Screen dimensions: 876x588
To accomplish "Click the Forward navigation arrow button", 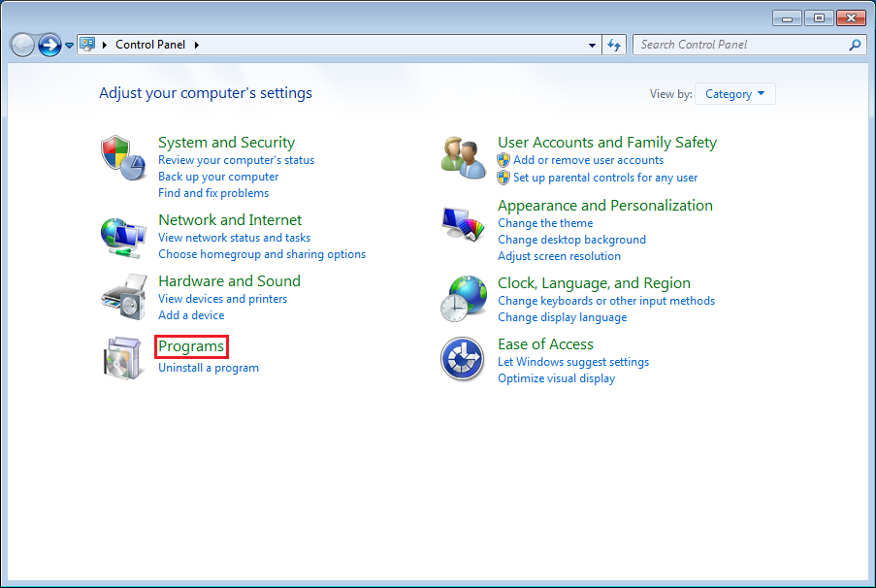I will click(x=49, y=45).
